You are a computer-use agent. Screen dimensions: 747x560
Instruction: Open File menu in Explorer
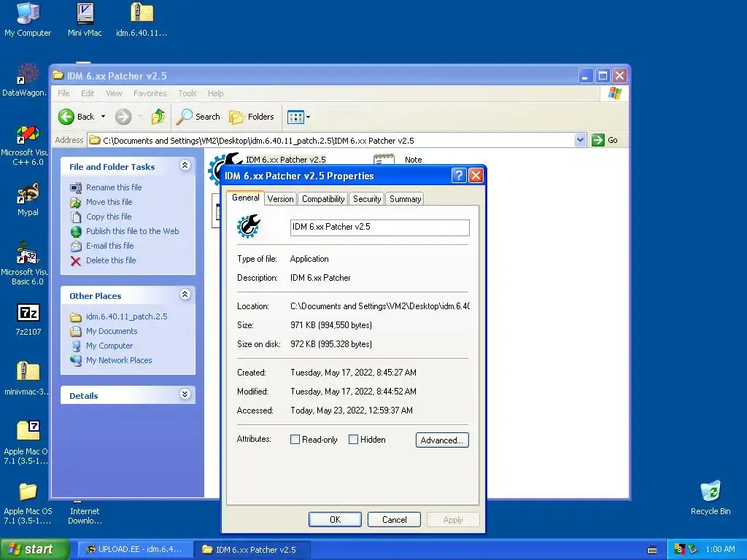pyautogui.click(x=63, y=93)
